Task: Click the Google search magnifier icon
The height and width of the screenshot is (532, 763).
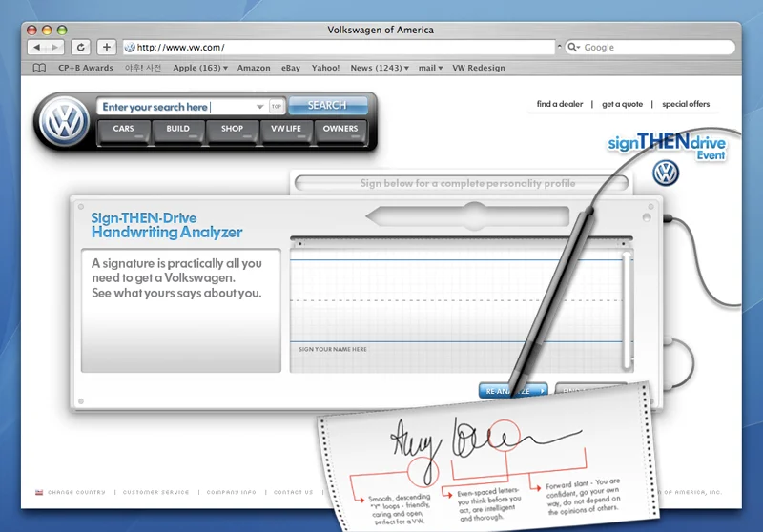Action: pos(571,47)
